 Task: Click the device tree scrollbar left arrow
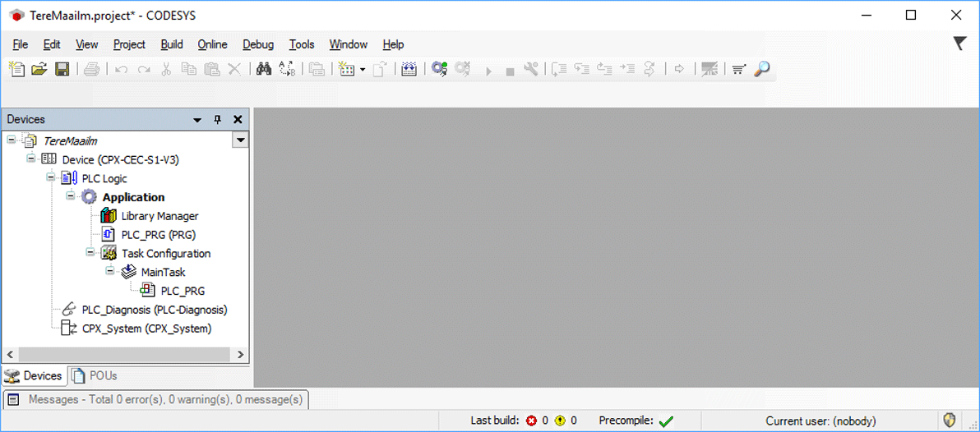[11, 354]
